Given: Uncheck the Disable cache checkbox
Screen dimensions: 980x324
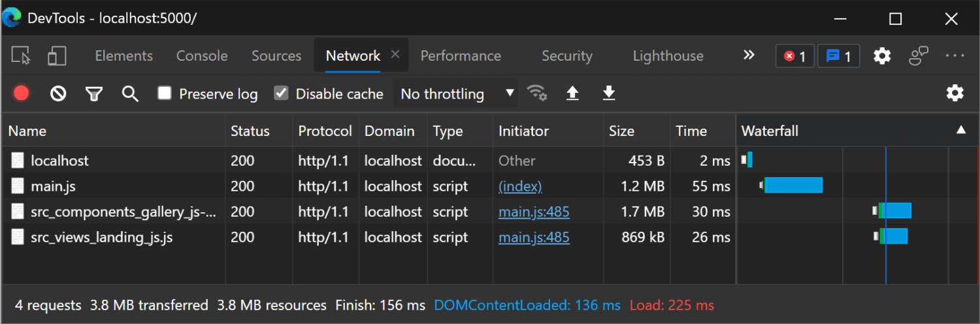Looking at the screenshot, I should 281,93.
